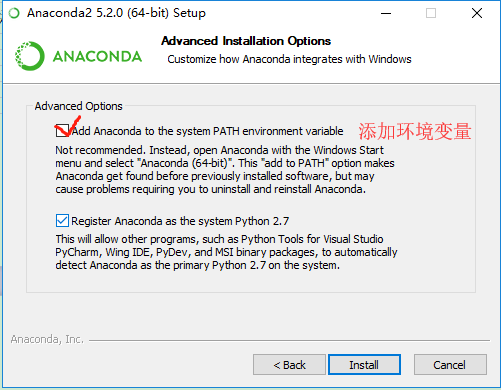This screenshot has height=390, width=501.
Task: Click the 'Add Anaconda to the system PATH' label
Action: pyautogui.click(x=208, y=131)
